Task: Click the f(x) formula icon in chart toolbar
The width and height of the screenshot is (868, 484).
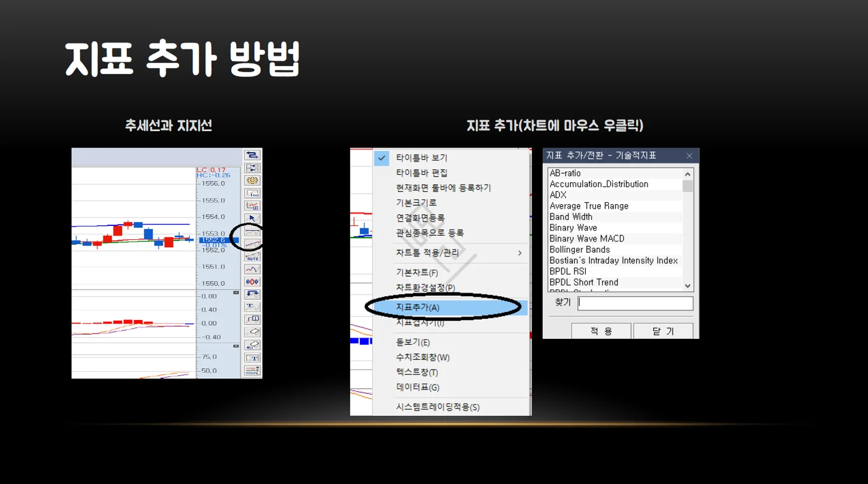Action: point(253,193)
